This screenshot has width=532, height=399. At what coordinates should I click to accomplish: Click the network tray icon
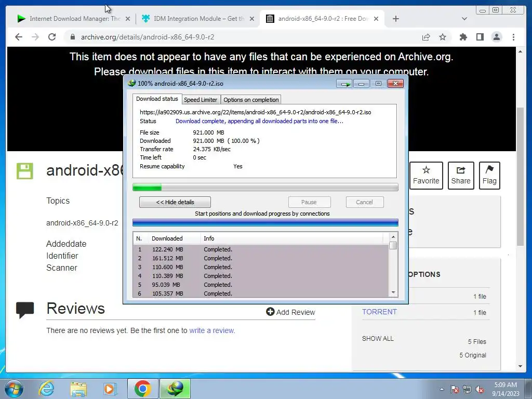pos(467,389)
